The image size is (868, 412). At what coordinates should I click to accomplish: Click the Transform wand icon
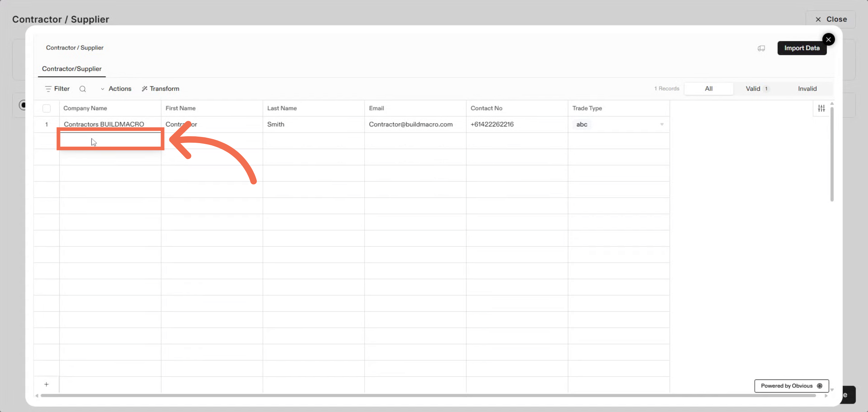coord(145,89)
